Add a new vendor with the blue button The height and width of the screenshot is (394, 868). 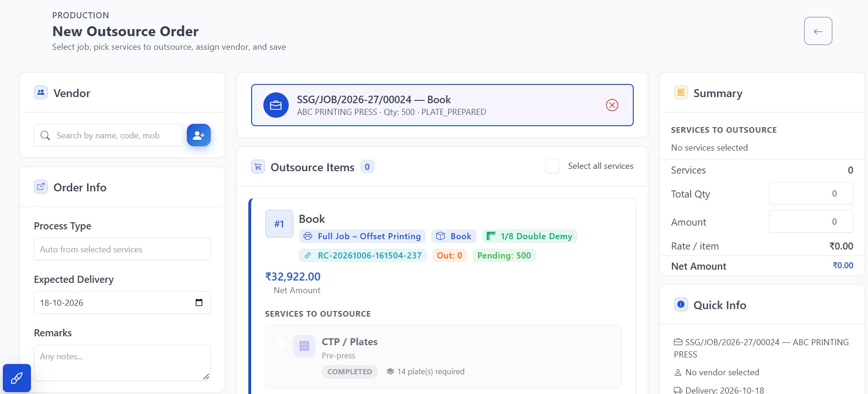pyautogui.click(x=199, y=135)
